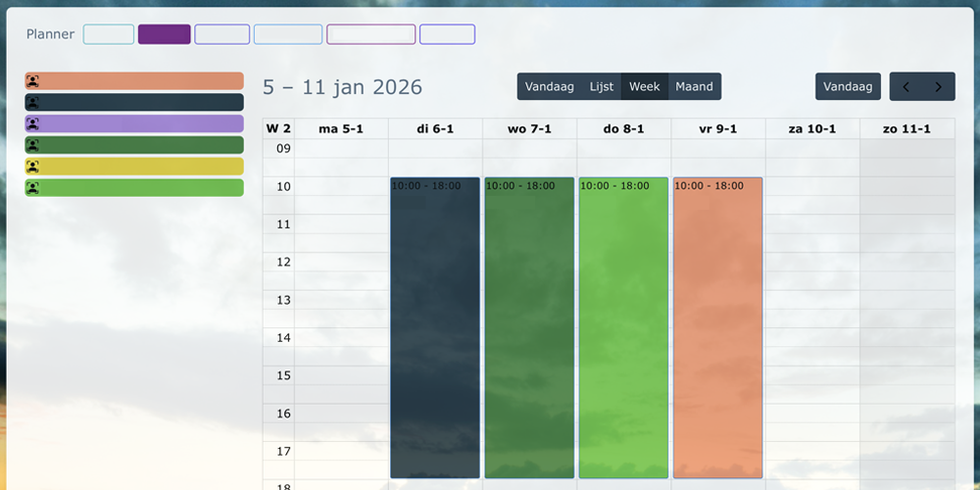Click the filled purple Planner button
Screen dimensions: 980x490
tap(165, 34)
